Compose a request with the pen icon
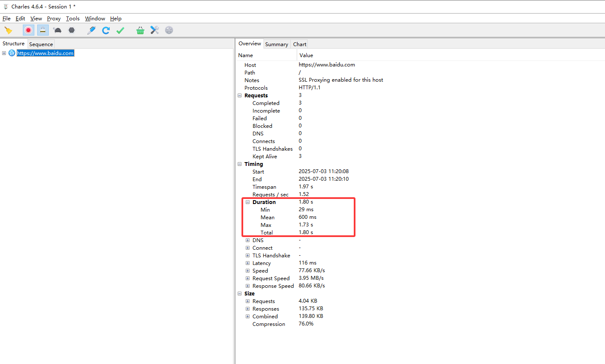The height and width of the screenshot is (364, 605). pyautogui.click(x=92, y=30)
